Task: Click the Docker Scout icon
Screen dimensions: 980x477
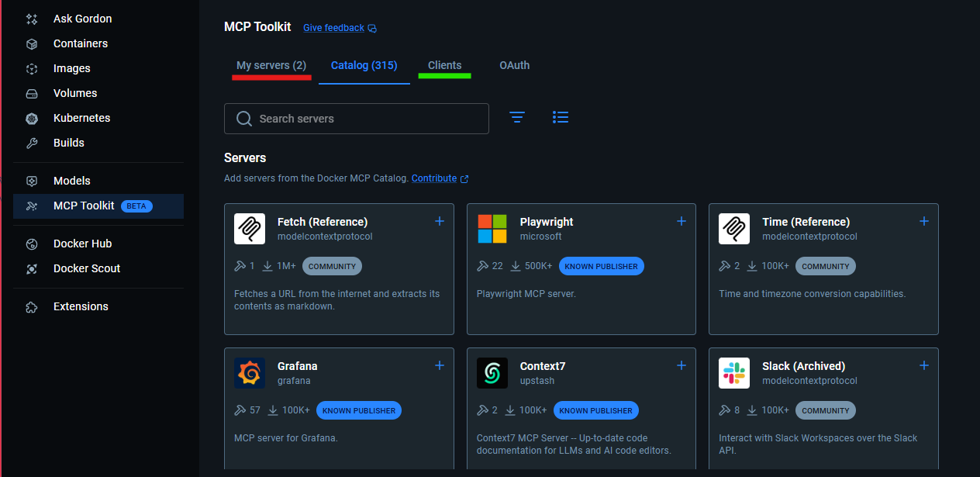Action: 32,268
